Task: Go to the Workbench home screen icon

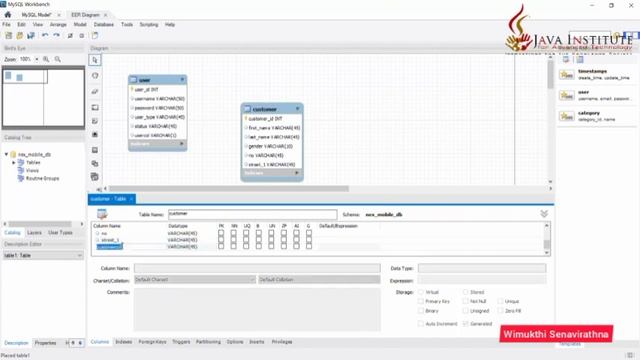Action: click(x=8, y=15)
